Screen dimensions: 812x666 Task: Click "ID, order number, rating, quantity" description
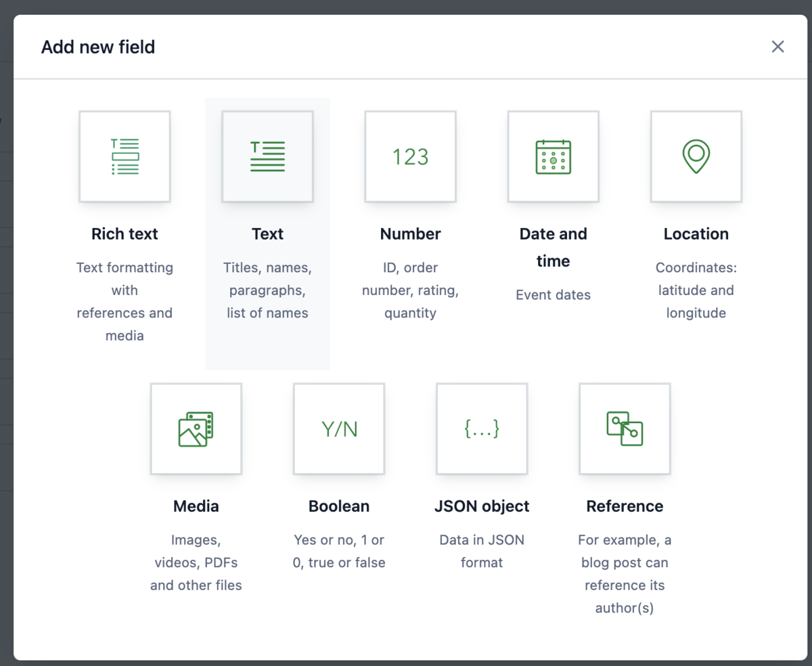click(x=411, y=290)
